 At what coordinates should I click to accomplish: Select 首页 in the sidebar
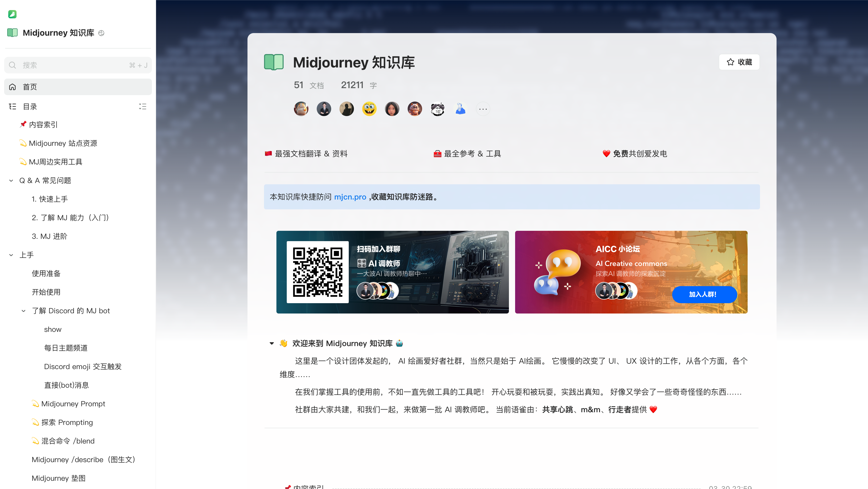pos(30,87)
